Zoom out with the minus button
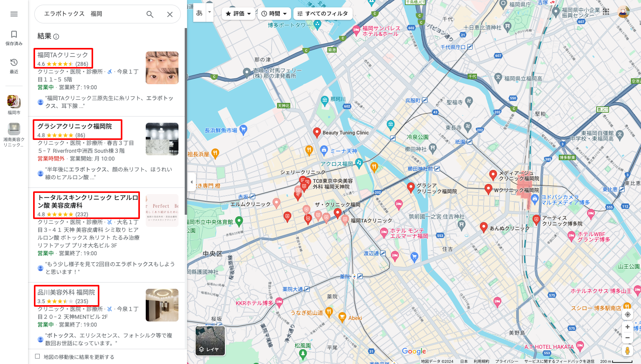Image resolution: width=641 pixels, height=364 pixels. tap(627, 338)
